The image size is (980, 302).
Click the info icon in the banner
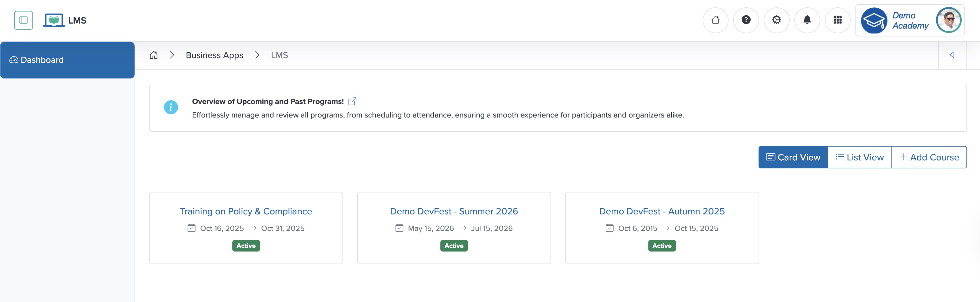click(170, 108)
